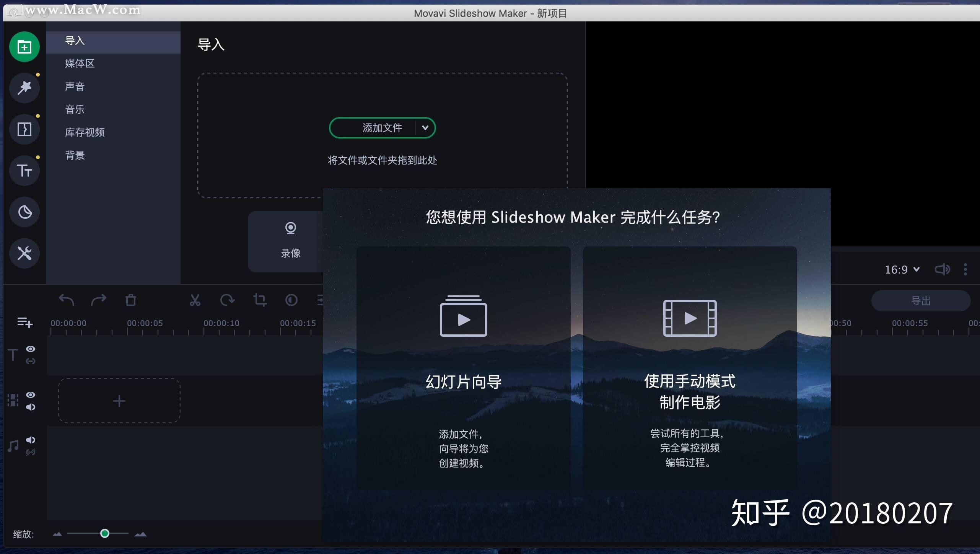Open the Titles text panel

(24, 171)
